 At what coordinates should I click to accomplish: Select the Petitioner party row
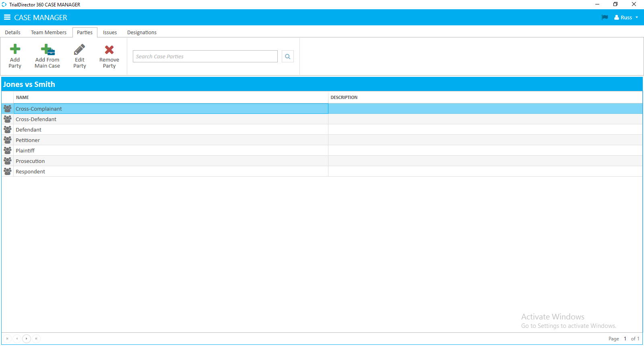tap(322, 140)
